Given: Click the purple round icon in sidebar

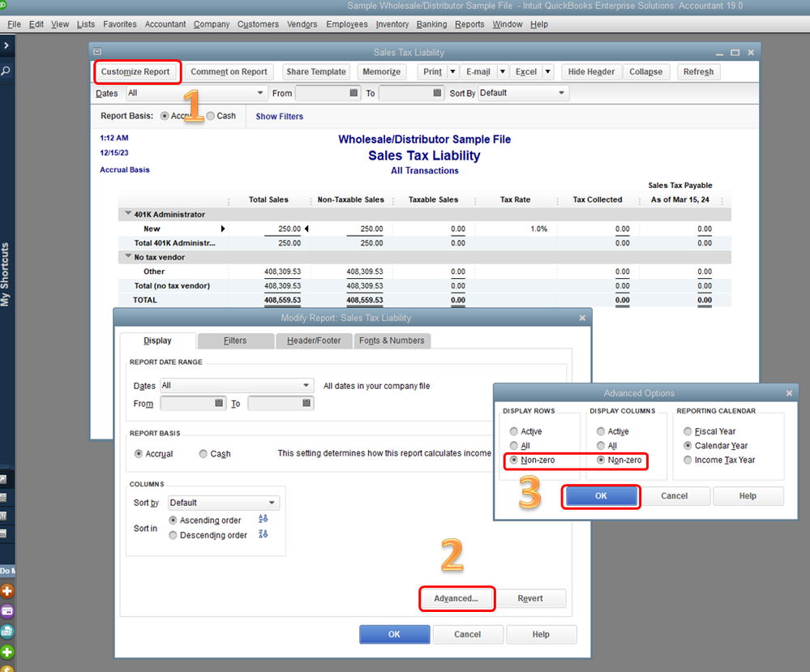Looking at the screenshot, I should pyautogui.click(x=7, y=611).
